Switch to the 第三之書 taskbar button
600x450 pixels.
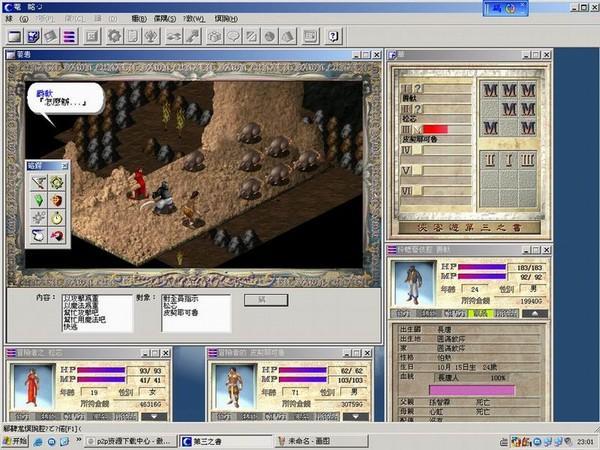(x=226, y=441)
